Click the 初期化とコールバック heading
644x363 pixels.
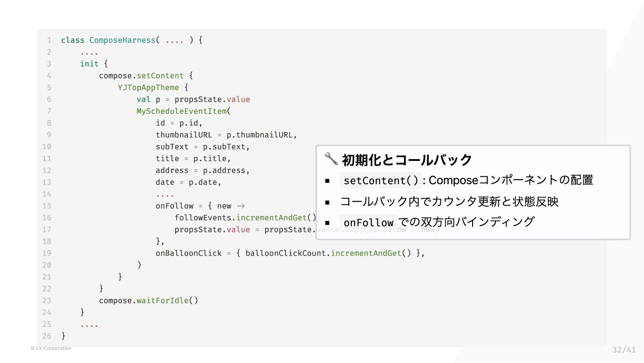407,160
